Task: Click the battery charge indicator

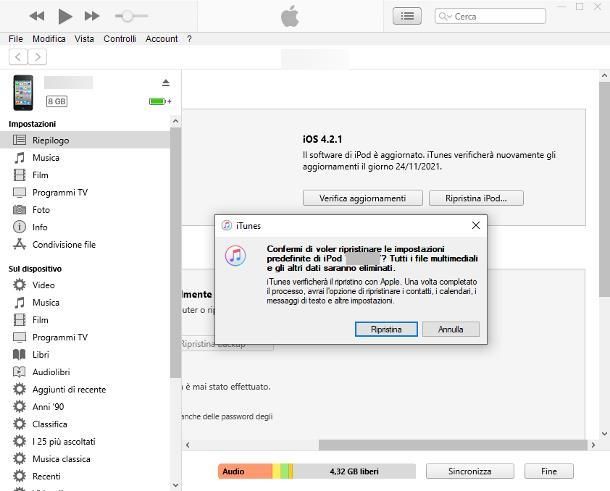Action: point(160,101)
